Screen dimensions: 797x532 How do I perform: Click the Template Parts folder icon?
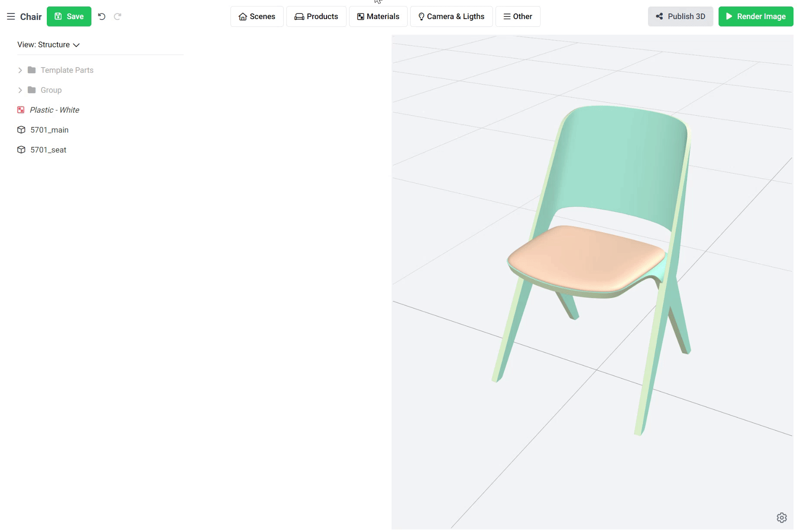32,70
